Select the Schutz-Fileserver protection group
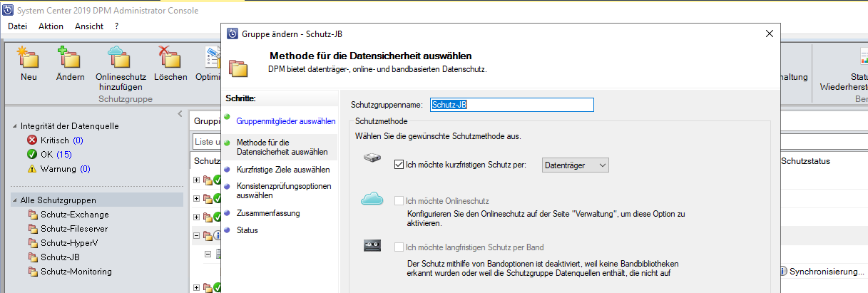Screen dimensions: 868x293 coord(74,229)
